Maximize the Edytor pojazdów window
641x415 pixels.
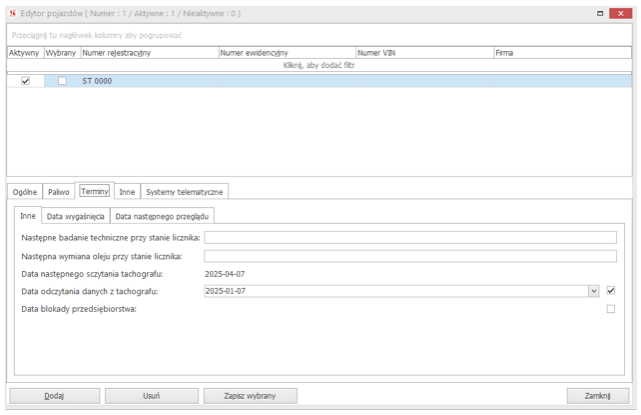601,14
